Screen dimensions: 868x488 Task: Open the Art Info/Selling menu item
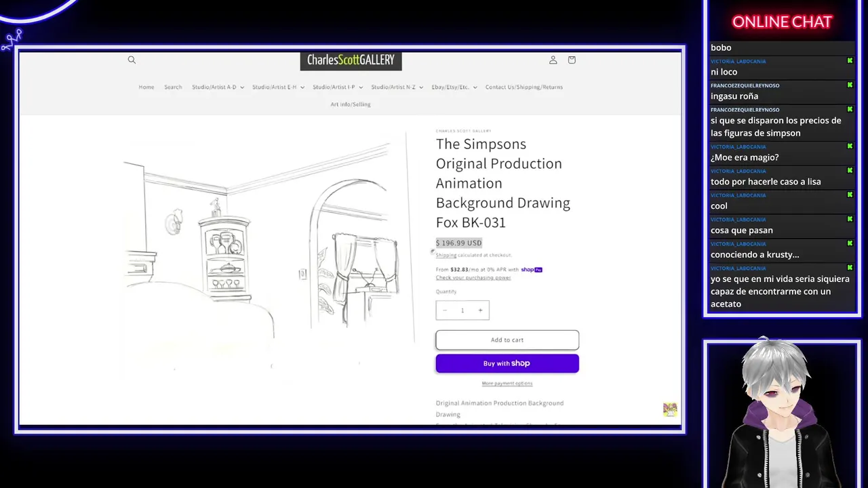[351, 104]
